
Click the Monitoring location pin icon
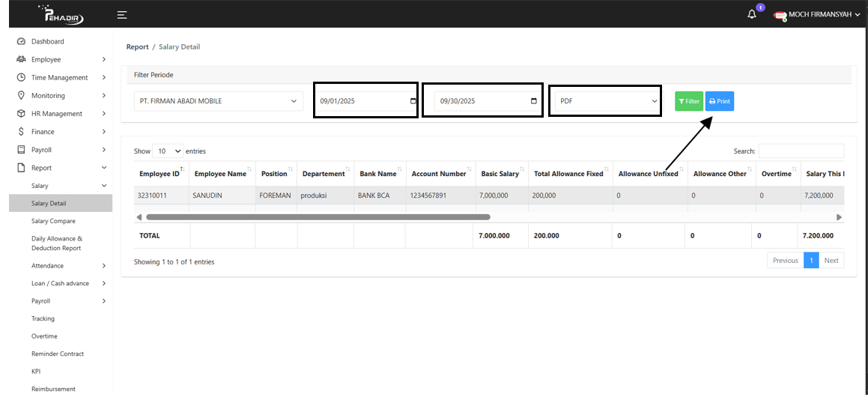click(21, 96)
